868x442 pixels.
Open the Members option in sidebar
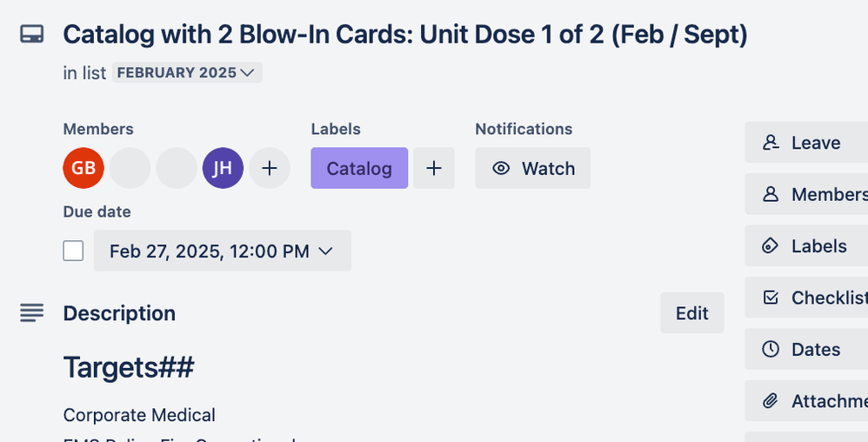[806, 194]
